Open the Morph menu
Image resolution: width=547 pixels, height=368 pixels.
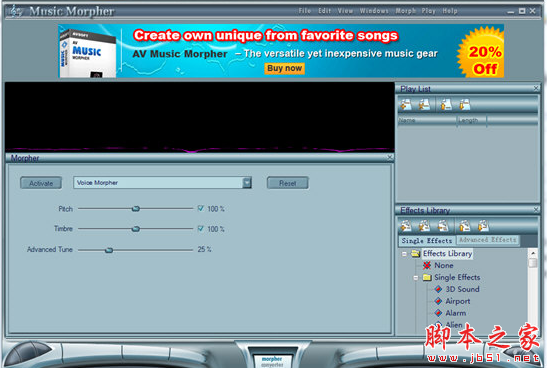[x=405, y=11]
